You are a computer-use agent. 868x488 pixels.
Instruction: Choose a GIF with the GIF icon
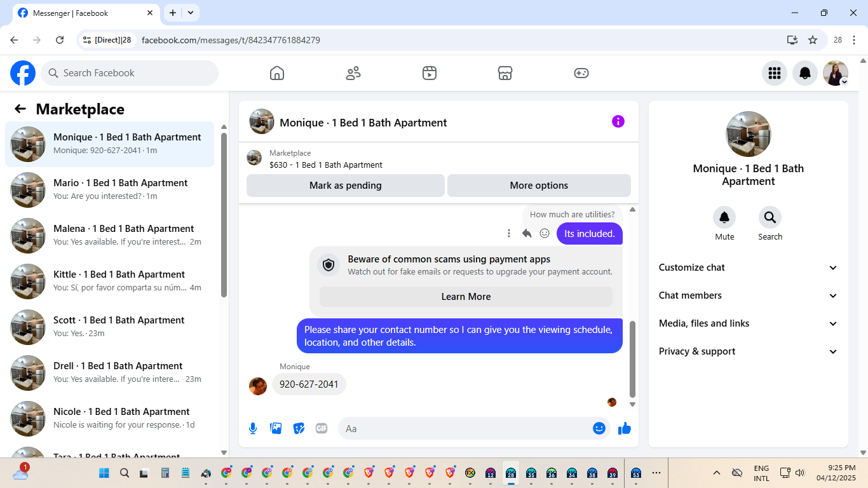(x=322, y=428)
